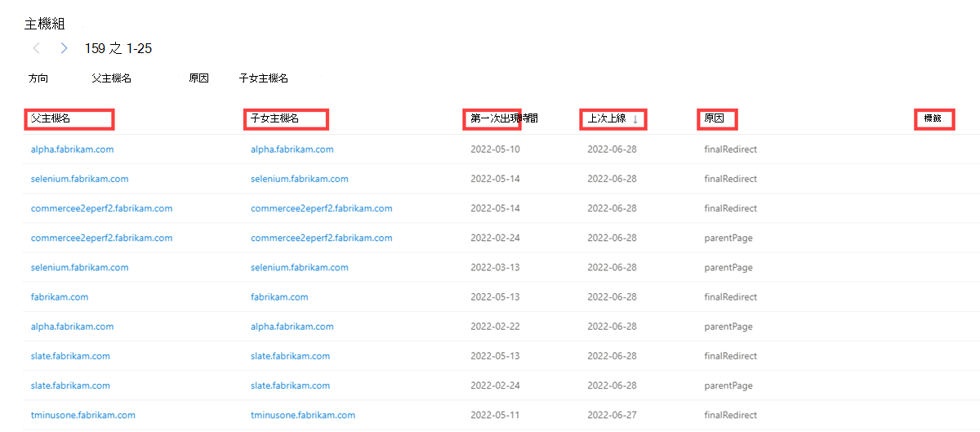Open parent slate.fabrikam.com link dated 2022-02-24

click(70, 385)
